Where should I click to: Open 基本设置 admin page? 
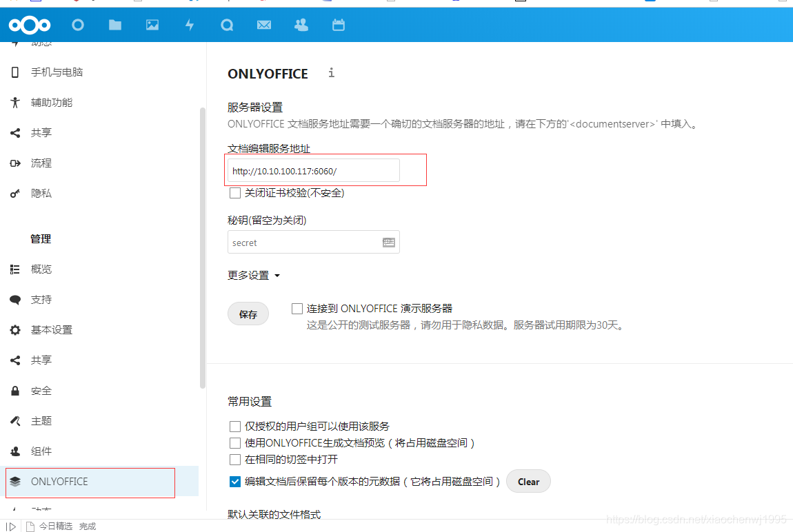[52, 330]
